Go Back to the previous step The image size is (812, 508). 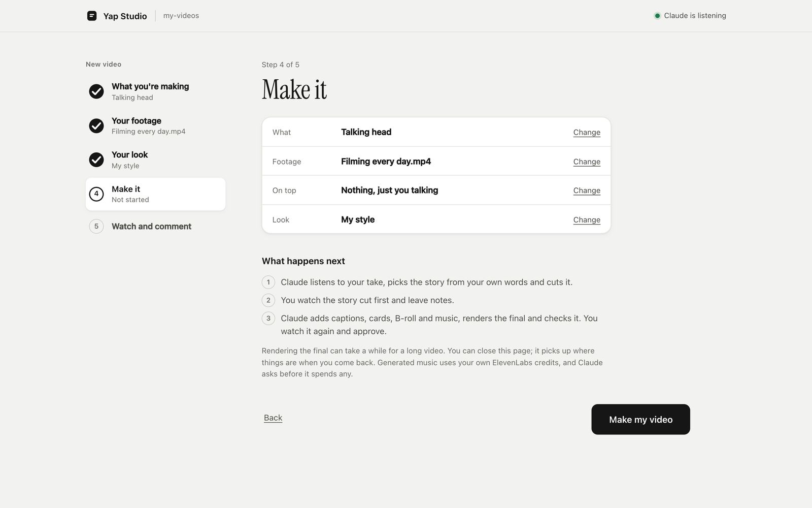click(x=273, y=418)
